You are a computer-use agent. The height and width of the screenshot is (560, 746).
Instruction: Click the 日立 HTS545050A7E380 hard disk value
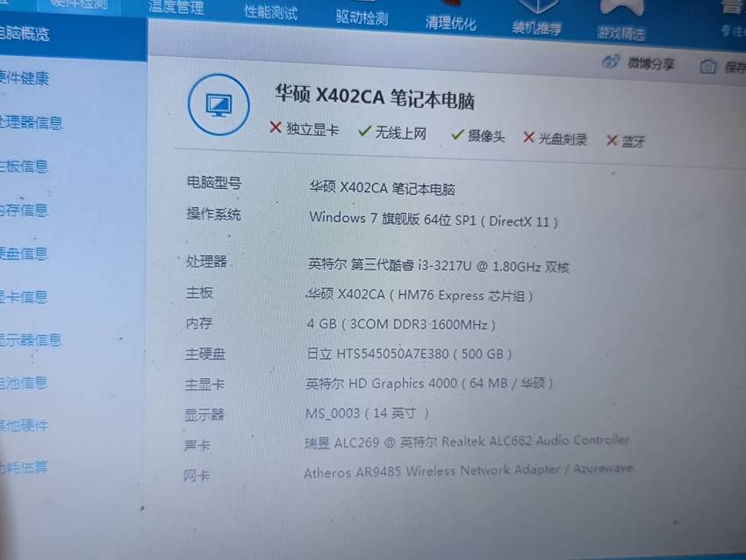(409, 354)
